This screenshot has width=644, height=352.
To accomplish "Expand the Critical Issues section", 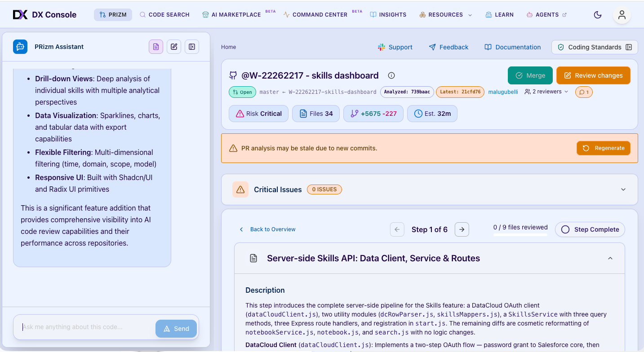I will pyautogui.click(x=623, y=189).
